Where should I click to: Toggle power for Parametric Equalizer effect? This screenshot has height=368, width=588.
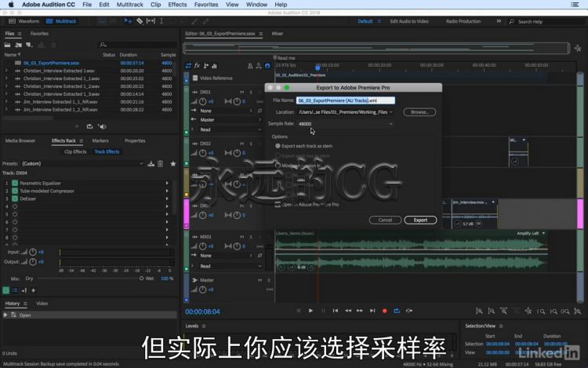coord(15,183)
